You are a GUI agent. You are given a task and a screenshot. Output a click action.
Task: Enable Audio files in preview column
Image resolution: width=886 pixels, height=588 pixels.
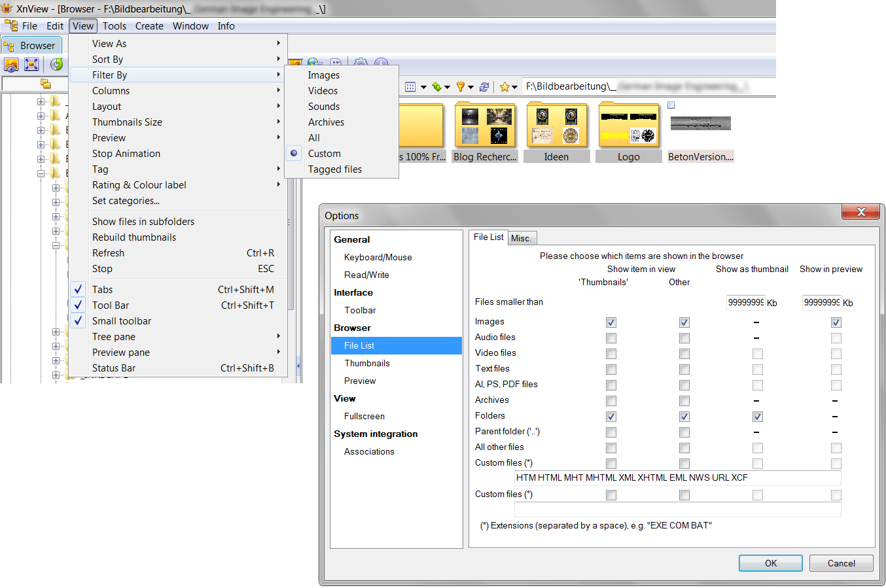pos(836,338)
